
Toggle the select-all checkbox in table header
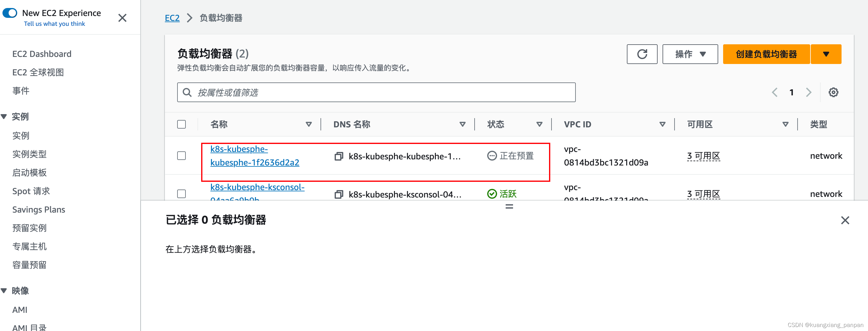coord(181,124)
